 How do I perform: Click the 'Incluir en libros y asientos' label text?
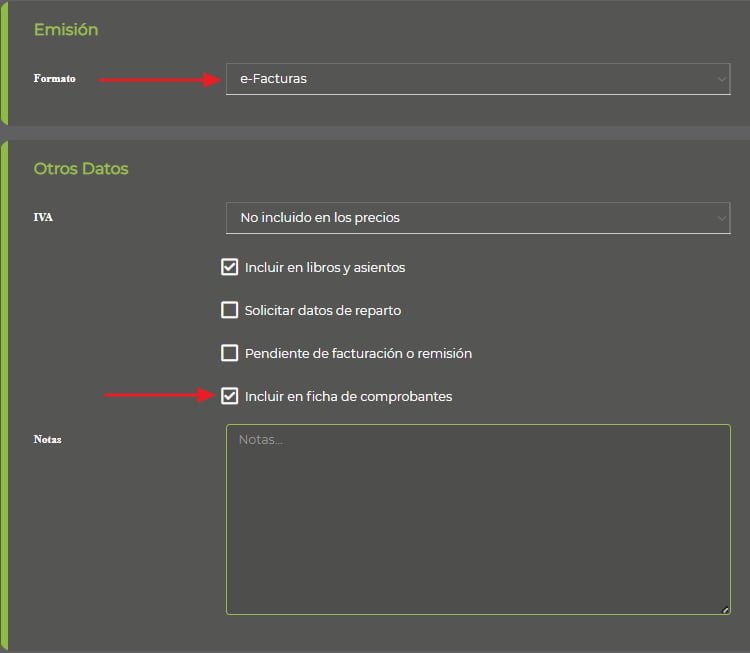point(325,267)
